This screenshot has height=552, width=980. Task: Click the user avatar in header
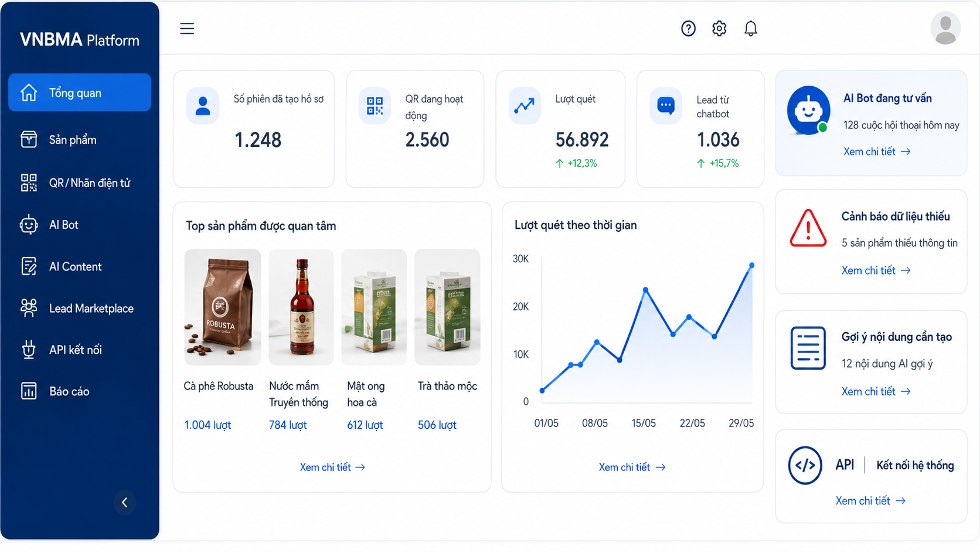(945, 28)
